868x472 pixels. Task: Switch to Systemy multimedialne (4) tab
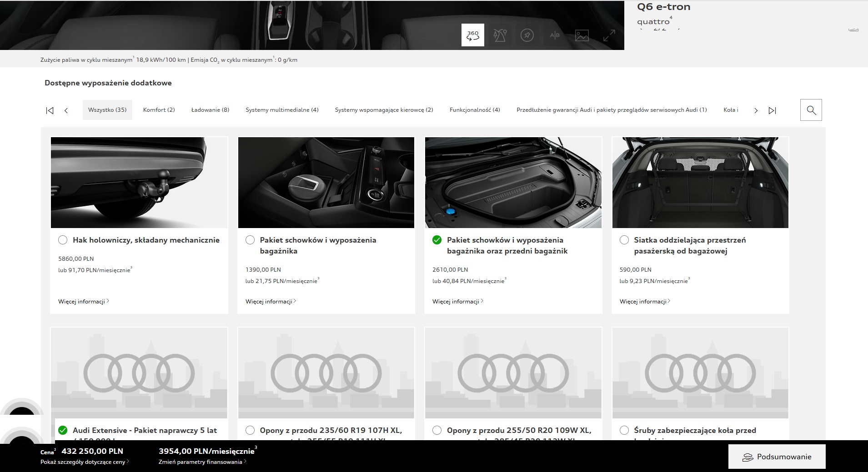[282, 110]
